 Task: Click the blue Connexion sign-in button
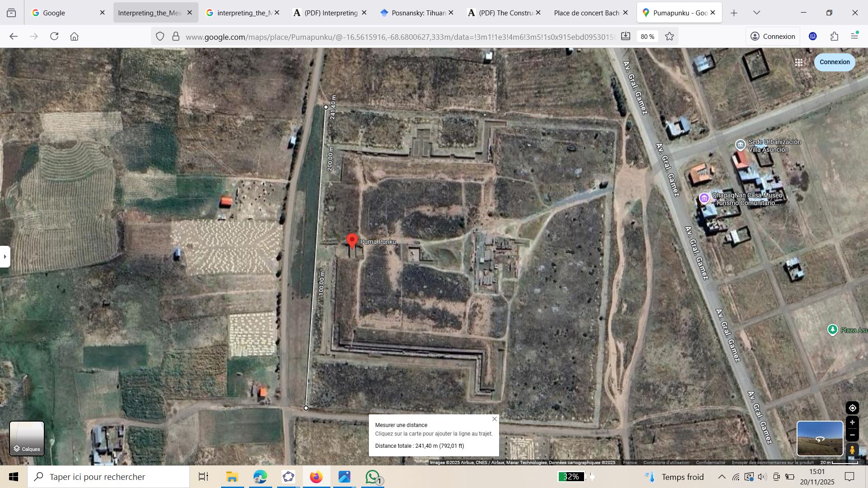click(x=834, y=62)
